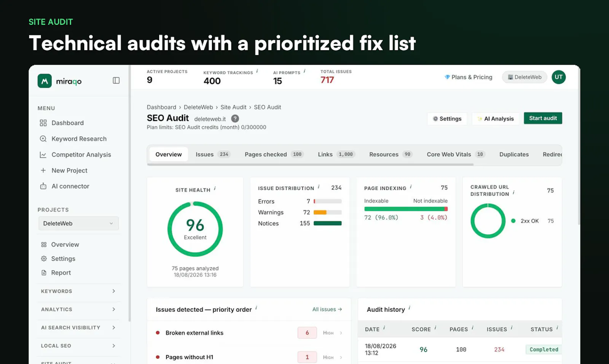Expand the AI Search Visibility section
The height and width of the screenshot is (364, 609).
78,327
